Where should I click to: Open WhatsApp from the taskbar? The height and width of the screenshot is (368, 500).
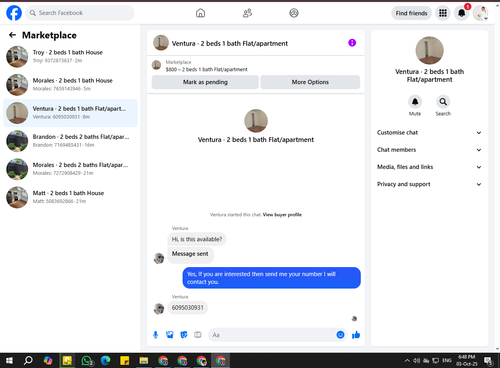(87, 361)
